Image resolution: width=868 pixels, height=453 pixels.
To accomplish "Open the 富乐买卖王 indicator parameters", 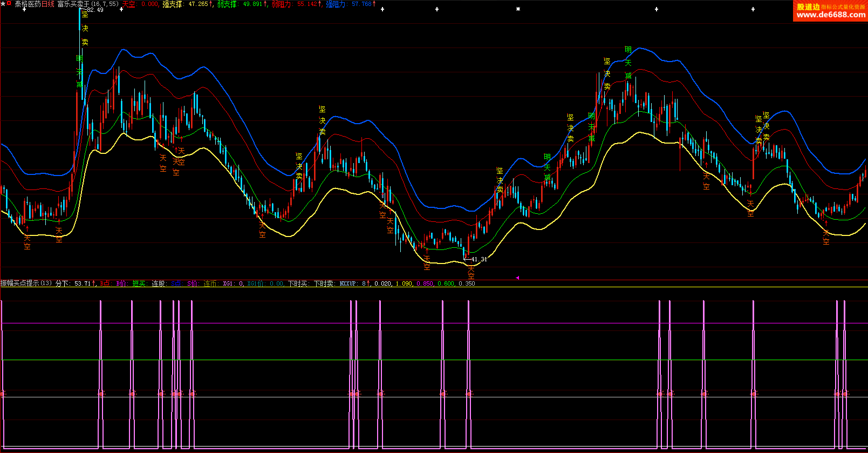I will click(73, 4).
